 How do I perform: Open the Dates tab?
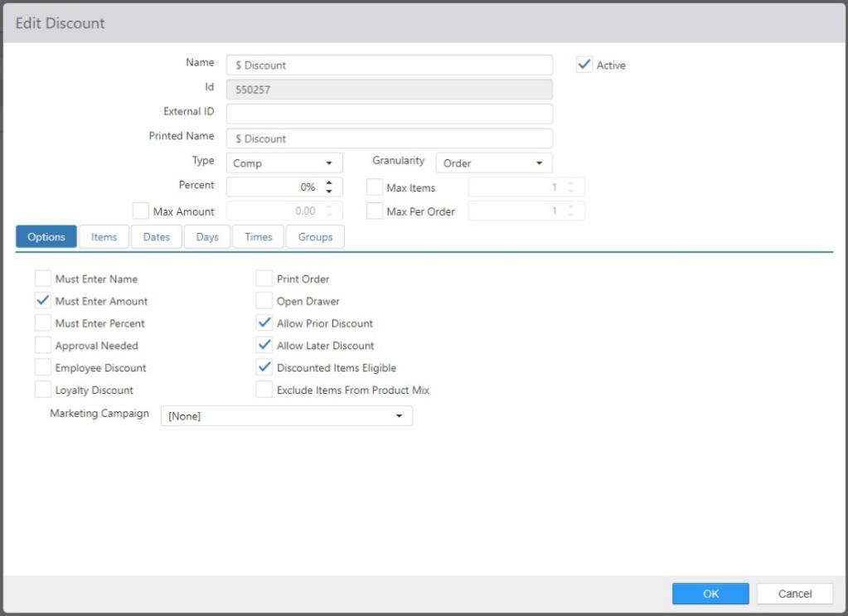[x=157, y=237]
